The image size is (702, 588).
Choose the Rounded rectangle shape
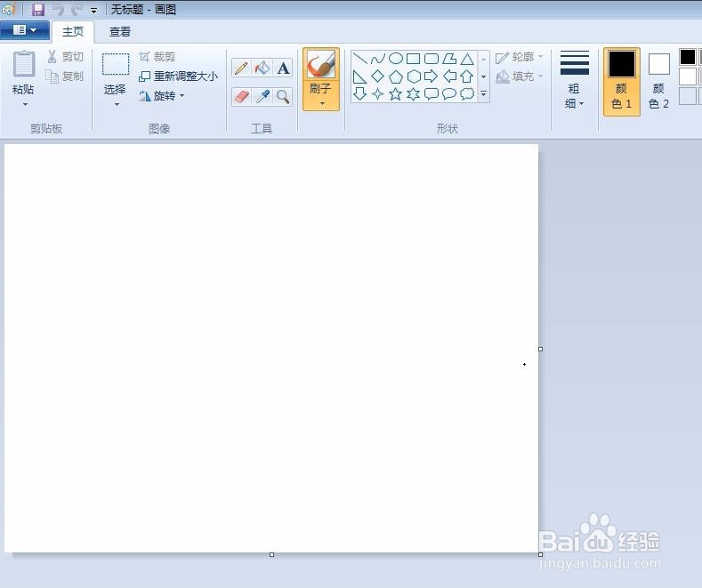click(432, 59)
